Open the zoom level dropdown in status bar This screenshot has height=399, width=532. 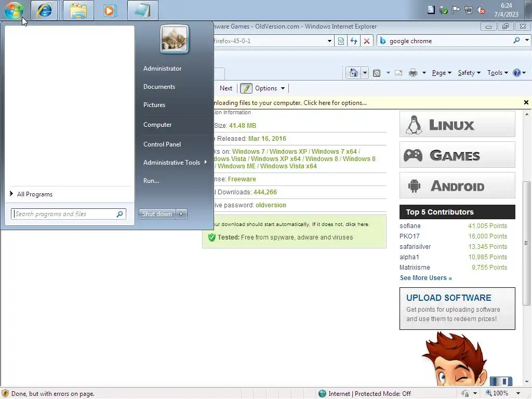[x=518, y=393]
